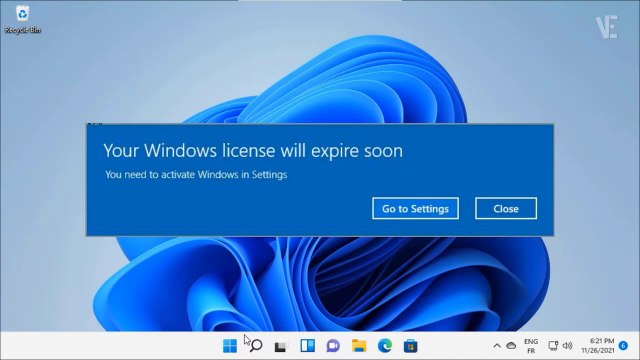Switch ENG FR input language
The image size is (640, 360).
(x=531, y=346)
